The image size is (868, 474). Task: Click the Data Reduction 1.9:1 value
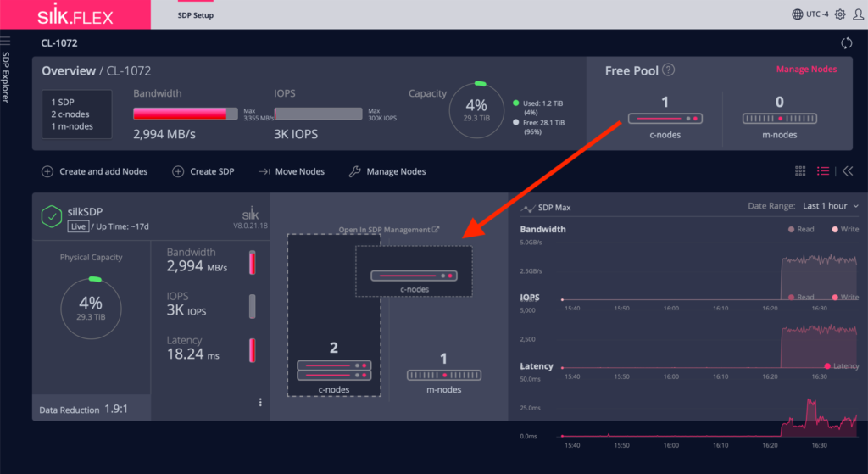click(116, 409)
